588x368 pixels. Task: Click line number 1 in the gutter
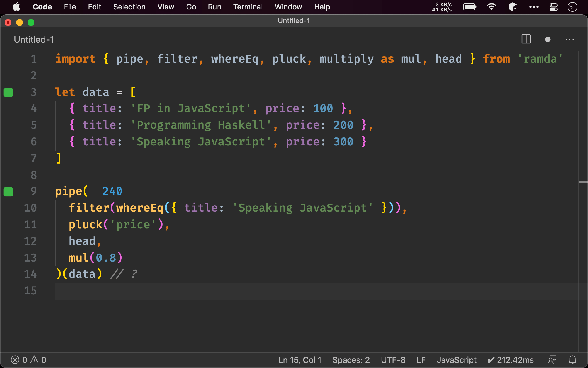[x=34, y=59]
